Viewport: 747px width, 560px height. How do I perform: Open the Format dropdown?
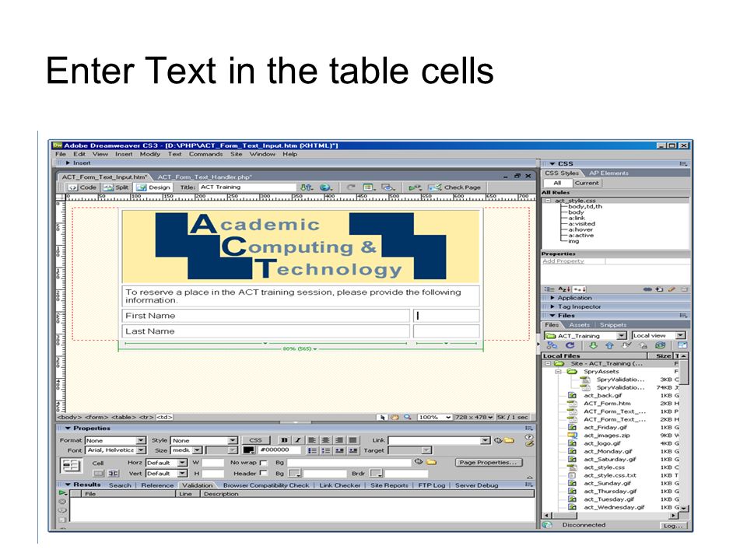pos(141,440)
